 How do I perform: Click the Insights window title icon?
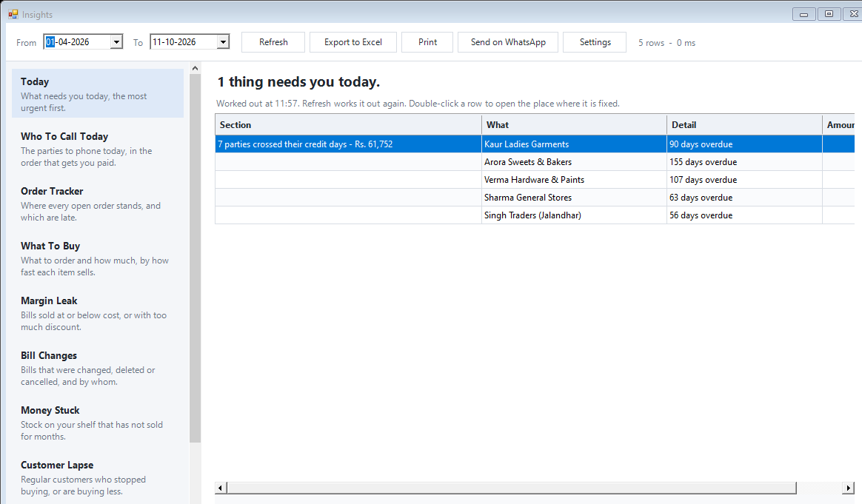[13, 14]
